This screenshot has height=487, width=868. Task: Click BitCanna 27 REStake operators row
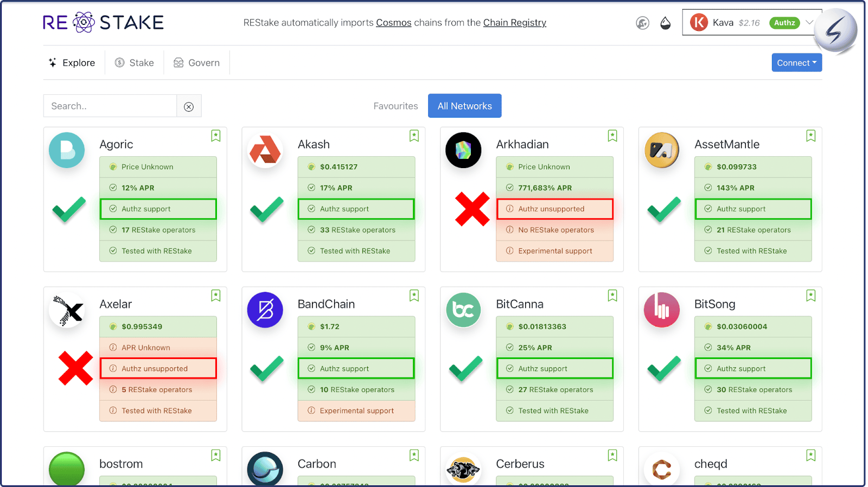click(554, 389)
